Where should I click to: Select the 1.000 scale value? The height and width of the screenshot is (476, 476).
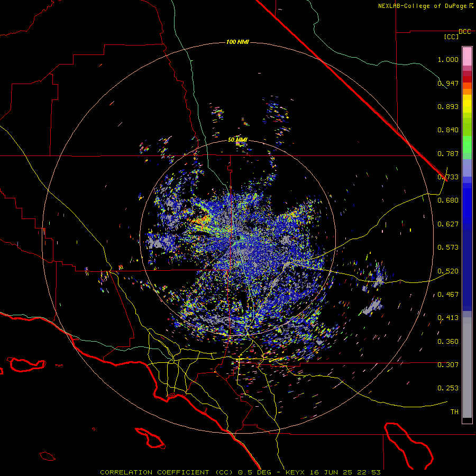[448, 59]
